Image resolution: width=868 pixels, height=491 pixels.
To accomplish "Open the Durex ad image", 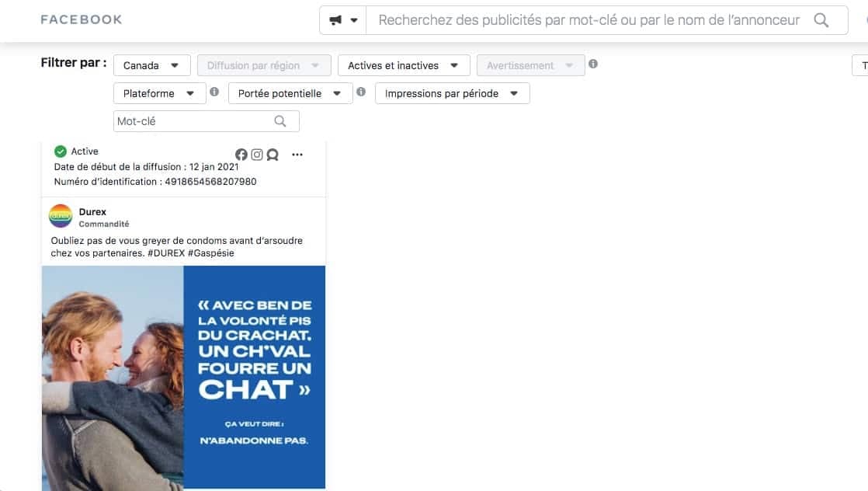I will 183,377.
